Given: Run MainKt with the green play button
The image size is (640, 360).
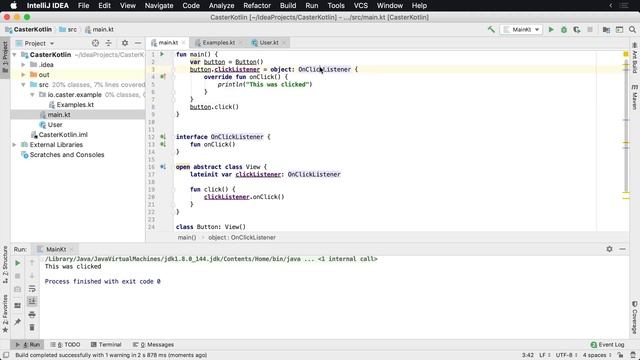Looking at the screenshot, I should coord(551,29).
